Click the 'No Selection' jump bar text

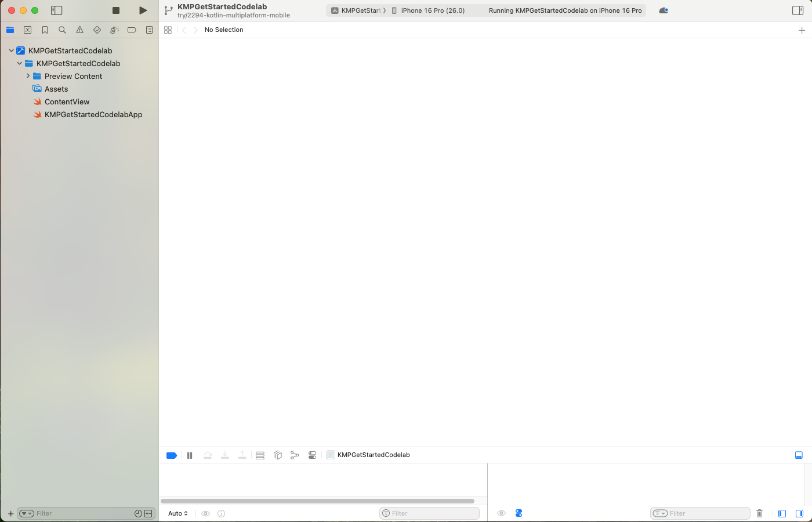pyautogui.click(x=224, y=30)
